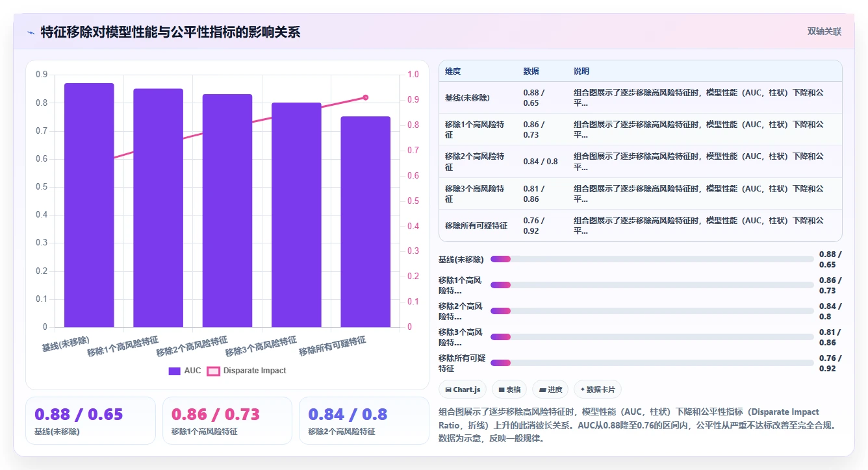
Task: Click the progress bar for 移除1个高风险特征
Action: coord(652,285)
